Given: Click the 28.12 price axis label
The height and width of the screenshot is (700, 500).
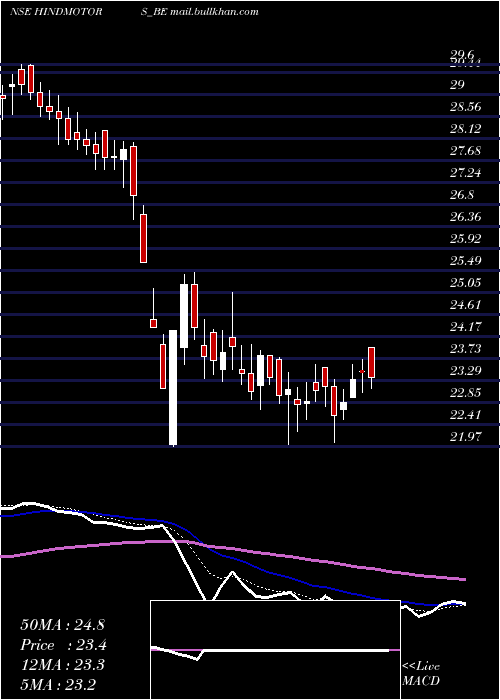Looking at the screenshot, I should pos(466,129).
